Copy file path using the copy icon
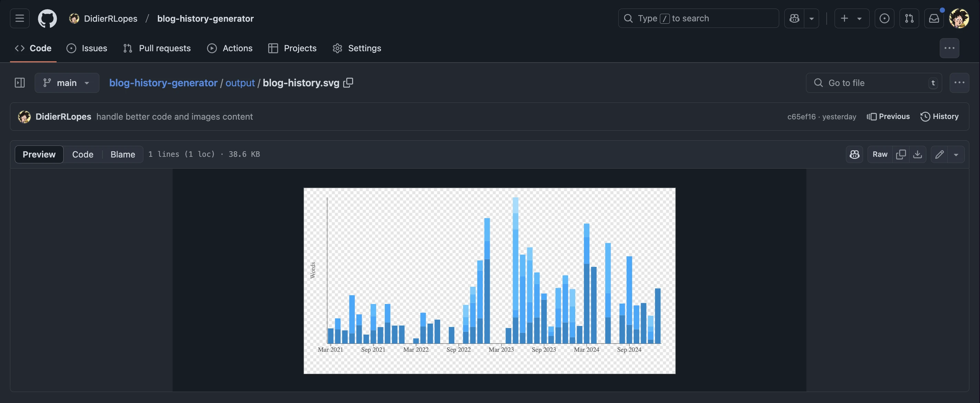980x403 pixels. (x=348, y=83)
